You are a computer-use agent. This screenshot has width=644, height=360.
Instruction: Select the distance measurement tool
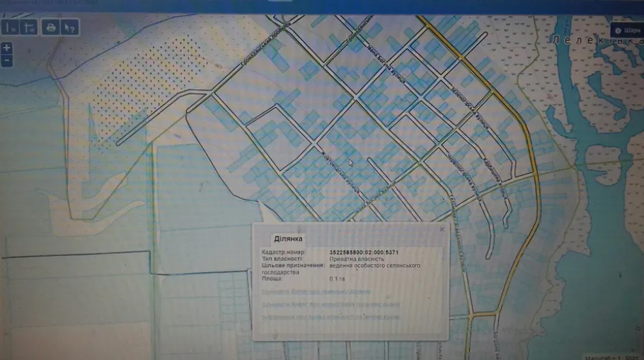(x=11, y=28)
